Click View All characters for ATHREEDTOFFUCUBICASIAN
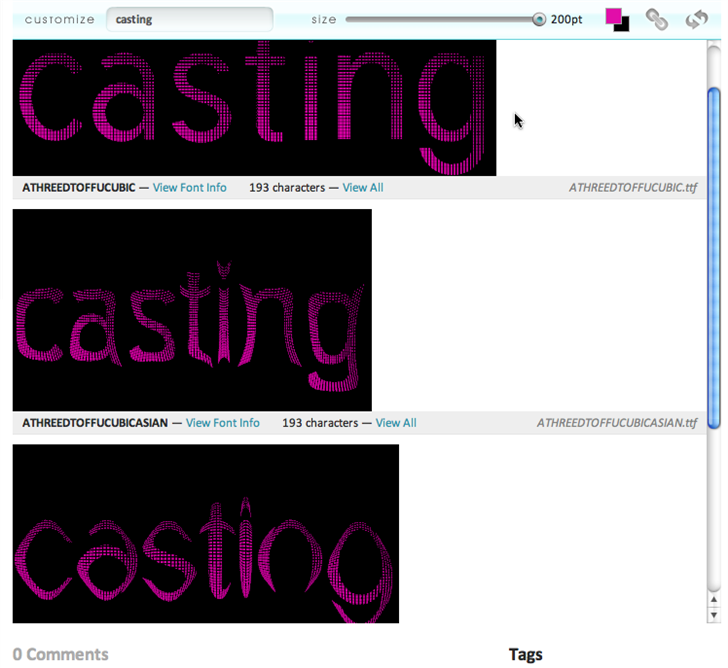This screenshot has height=668, width=728. (x=395, y=423)
